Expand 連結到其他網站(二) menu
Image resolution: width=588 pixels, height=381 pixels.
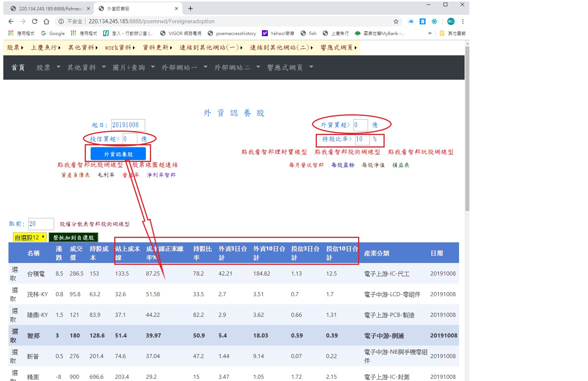coord(281,48)
